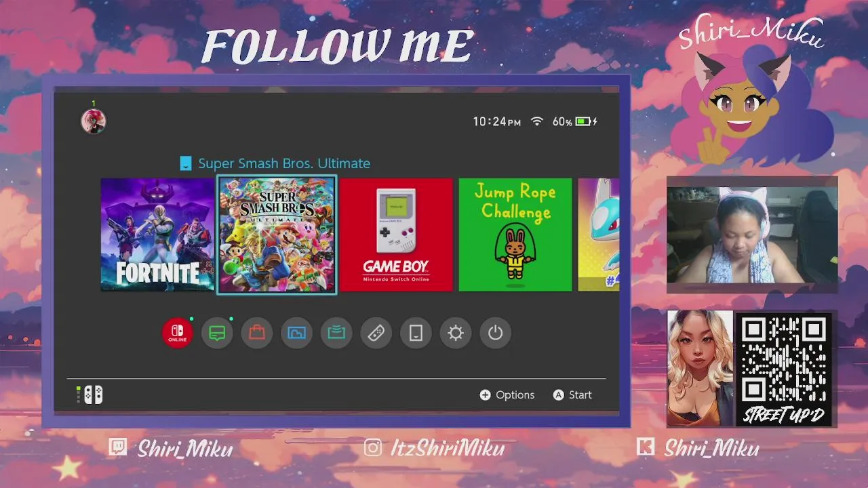The width and height of the screenshot is (868, 488).
Task: Start Super Smash Bros. Ultimate tile
Action: 277,235
